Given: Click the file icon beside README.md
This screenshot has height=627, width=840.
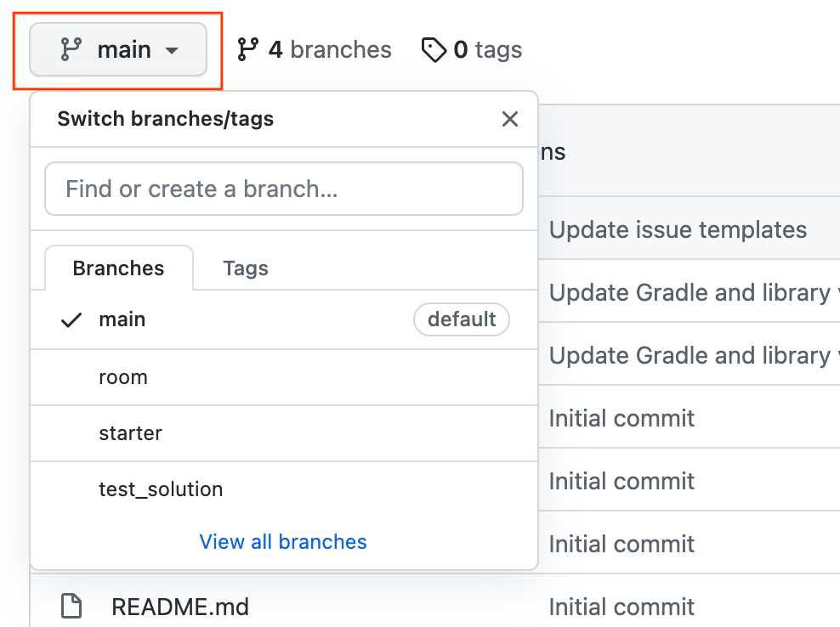Looking at the screenshot, I should click(x=72, y=607).
